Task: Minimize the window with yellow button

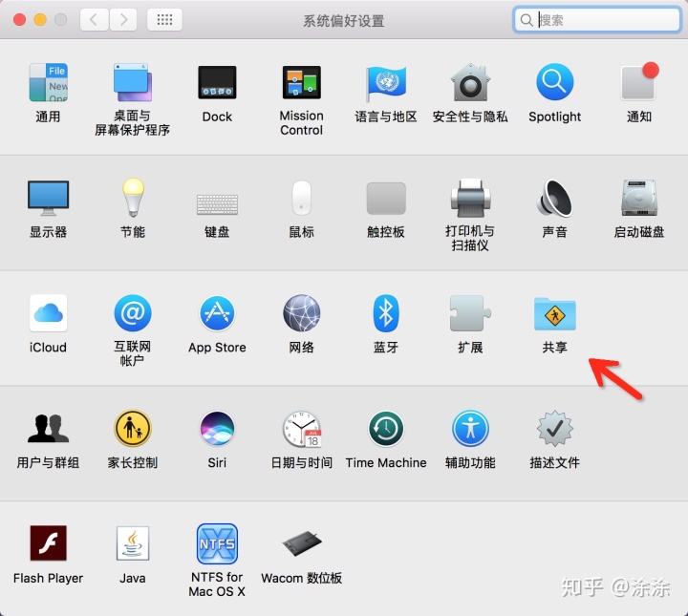Action: (x=40, y=20)
